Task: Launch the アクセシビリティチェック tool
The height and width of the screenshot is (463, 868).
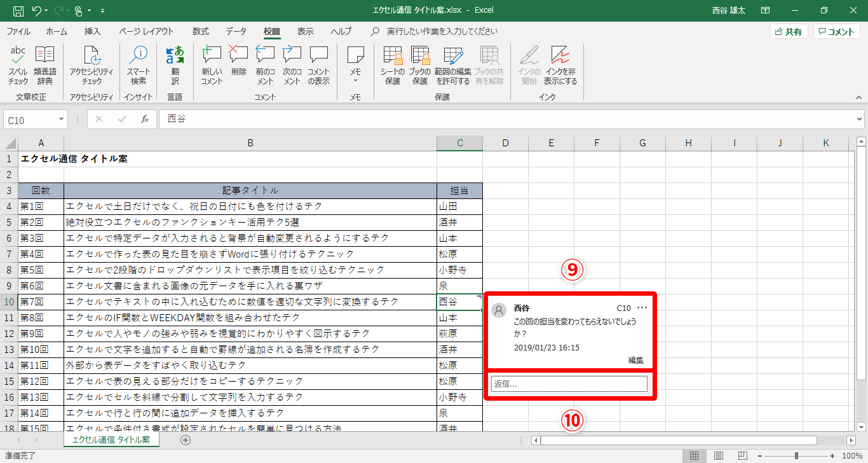Action: (x=92, y=66)
